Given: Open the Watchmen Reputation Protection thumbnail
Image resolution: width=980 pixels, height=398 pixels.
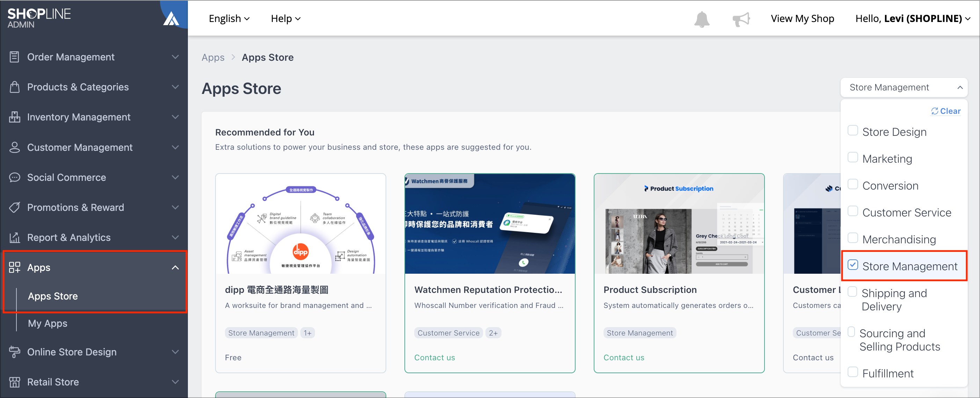Looking at the screenshot, I should point(490,223).
